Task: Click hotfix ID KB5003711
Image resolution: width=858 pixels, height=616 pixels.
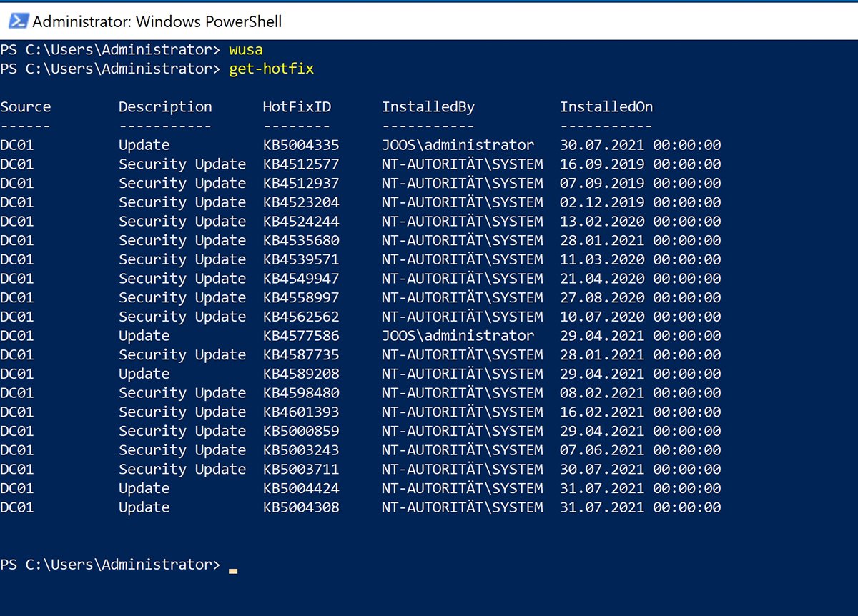Action: pyautogui.click(x=301, y=470)
